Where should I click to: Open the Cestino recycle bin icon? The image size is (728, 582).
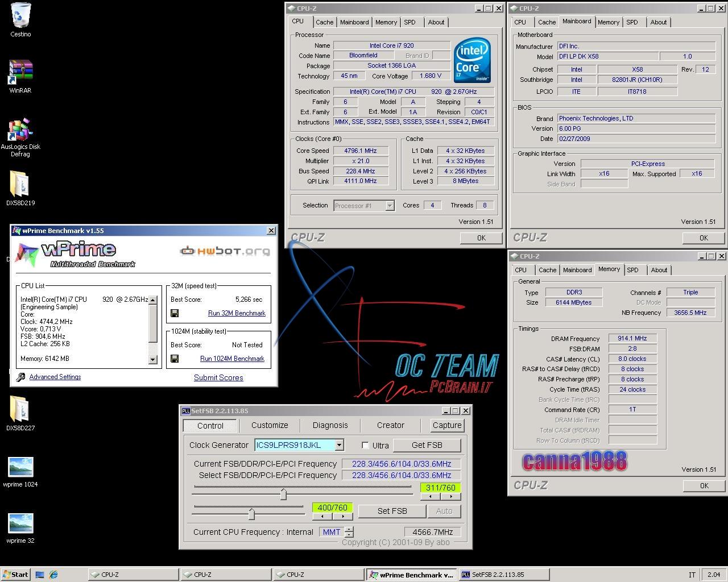(x=20, y=15)
